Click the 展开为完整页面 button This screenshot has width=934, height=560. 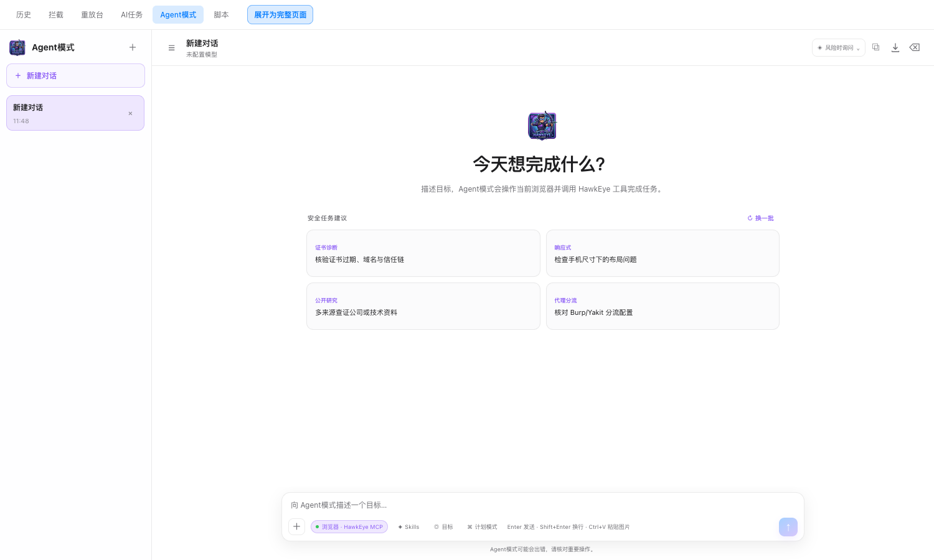(280, 15)
